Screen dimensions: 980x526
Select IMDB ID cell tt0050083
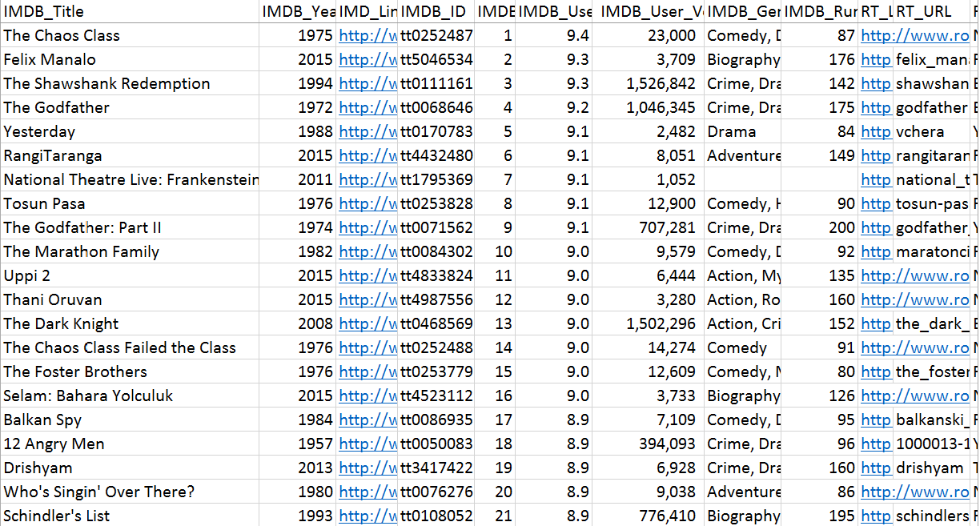tap(436, 444)
